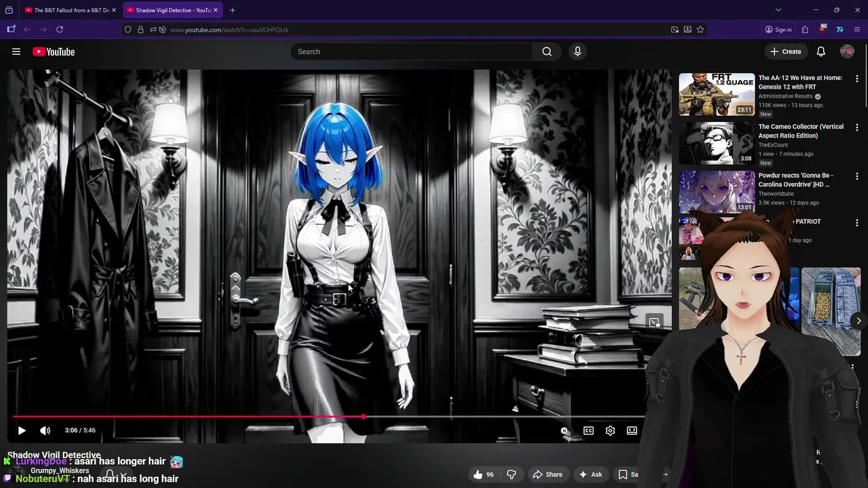The height and width of the screenshot is (488, 868).
Task: Open reader view icon in address bar
Action: pos(688,30)
